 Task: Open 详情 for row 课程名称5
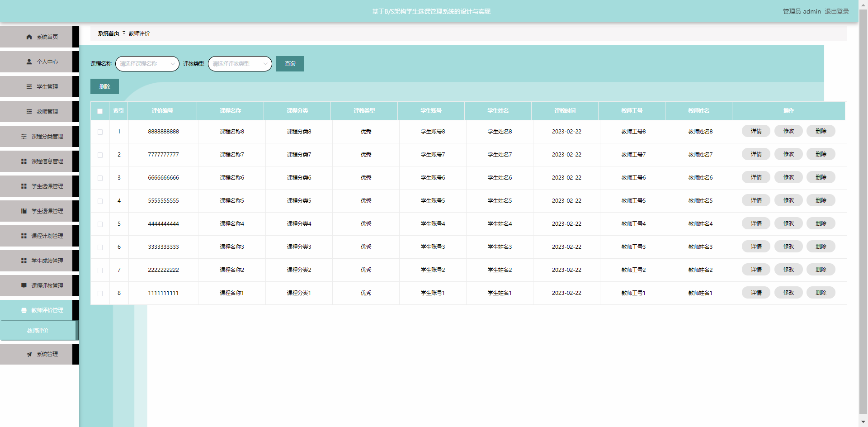[756, 200]
